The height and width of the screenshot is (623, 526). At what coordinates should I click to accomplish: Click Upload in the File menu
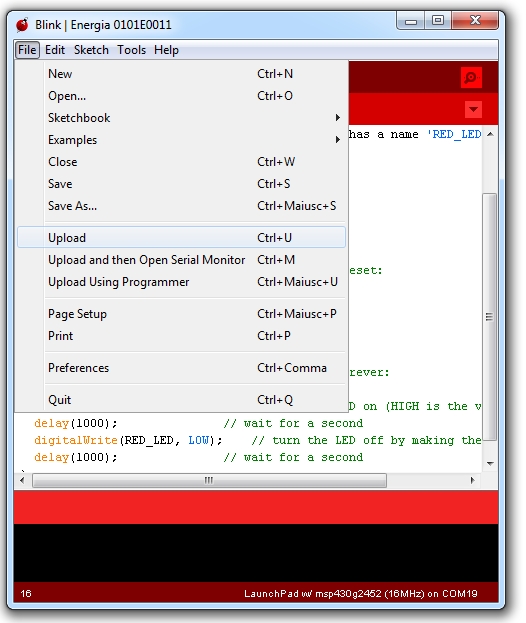pyautogui.click(x=182, y=238)
